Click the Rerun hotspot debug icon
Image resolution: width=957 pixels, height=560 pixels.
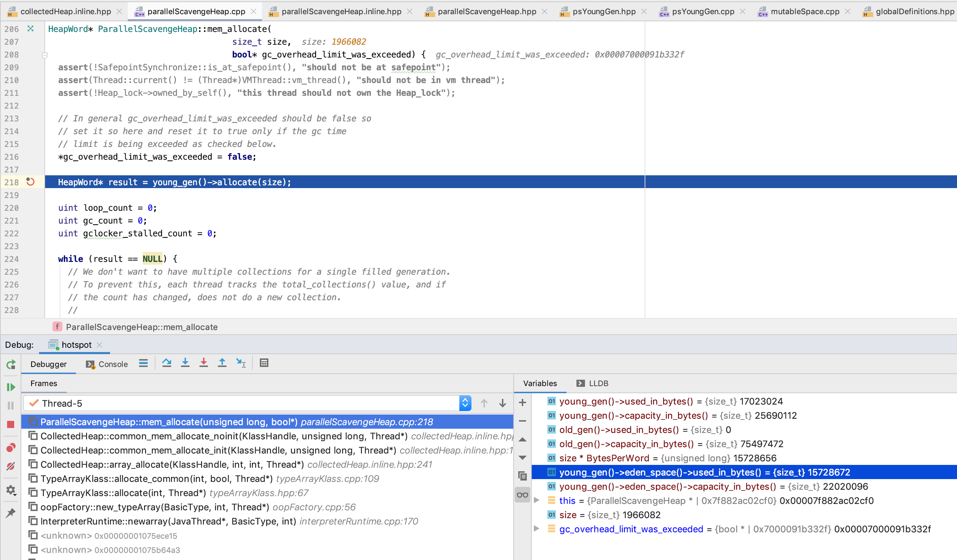(x=11, y=365)
